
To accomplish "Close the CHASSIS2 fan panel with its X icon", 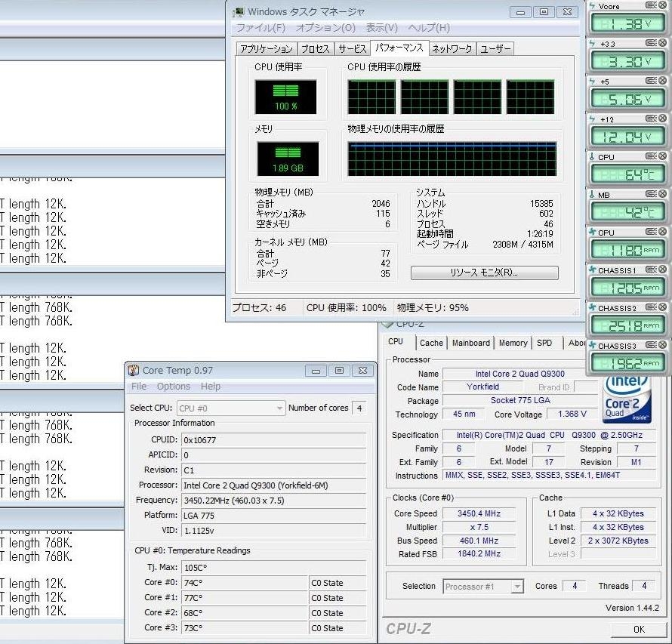I will click(663, 307).
